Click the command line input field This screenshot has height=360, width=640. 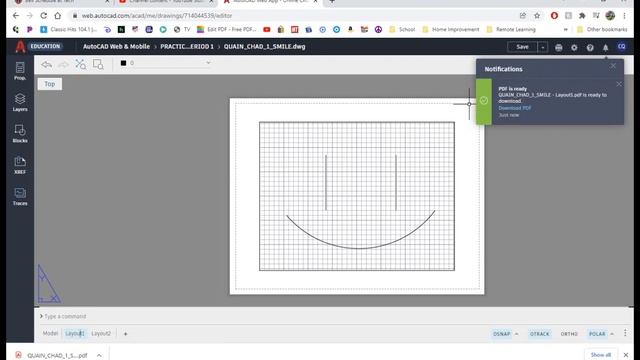point(333,316)
